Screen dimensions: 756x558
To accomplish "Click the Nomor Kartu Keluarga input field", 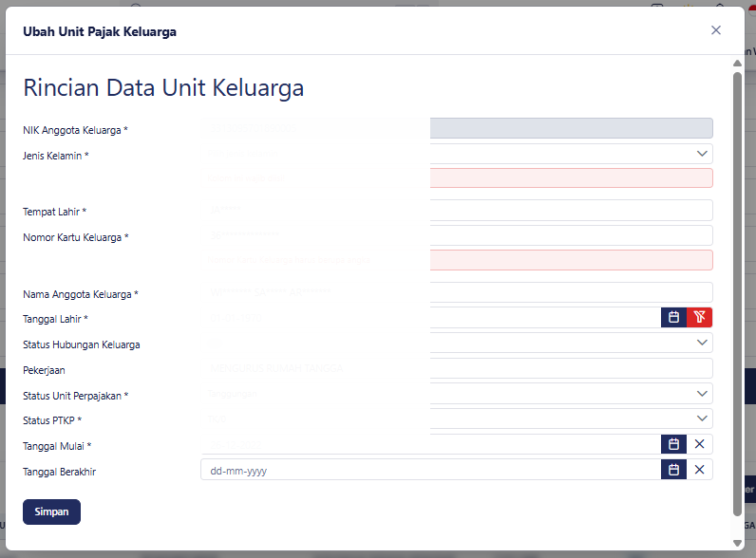I will [457, 235].
